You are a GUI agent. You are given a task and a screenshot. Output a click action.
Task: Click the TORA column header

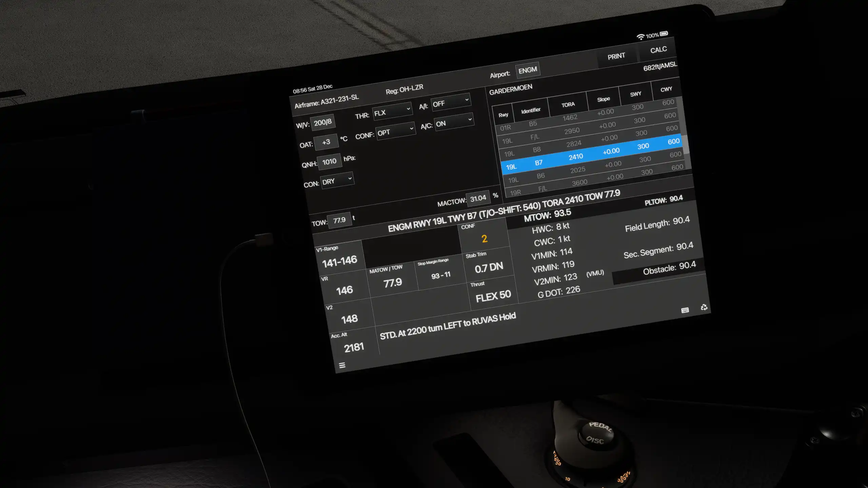[568, 104]
